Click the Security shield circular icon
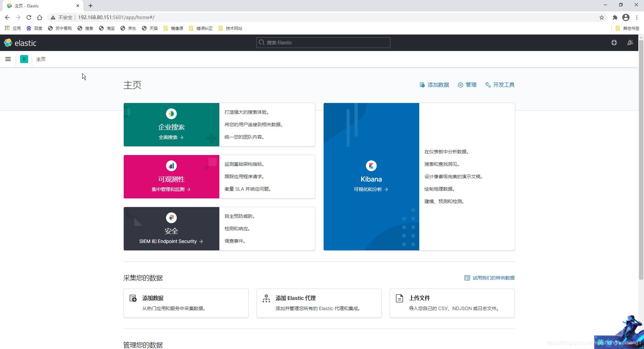 171,218
